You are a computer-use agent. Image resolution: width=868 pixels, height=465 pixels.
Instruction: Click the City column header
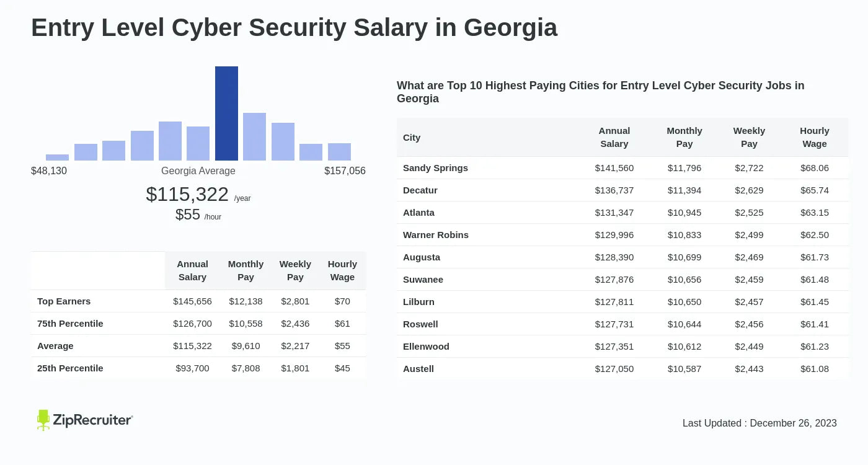[x=412, y=138]
